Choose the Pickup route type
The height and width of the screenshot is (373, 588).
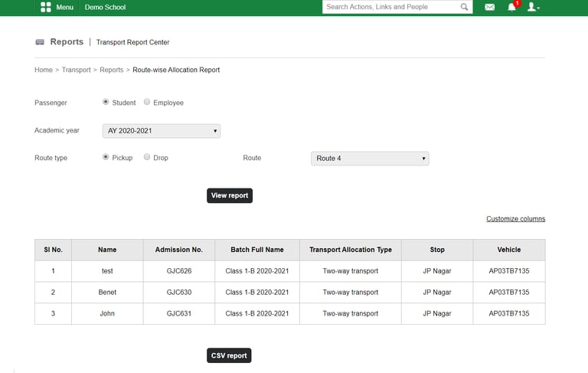[x=106, y=157]
